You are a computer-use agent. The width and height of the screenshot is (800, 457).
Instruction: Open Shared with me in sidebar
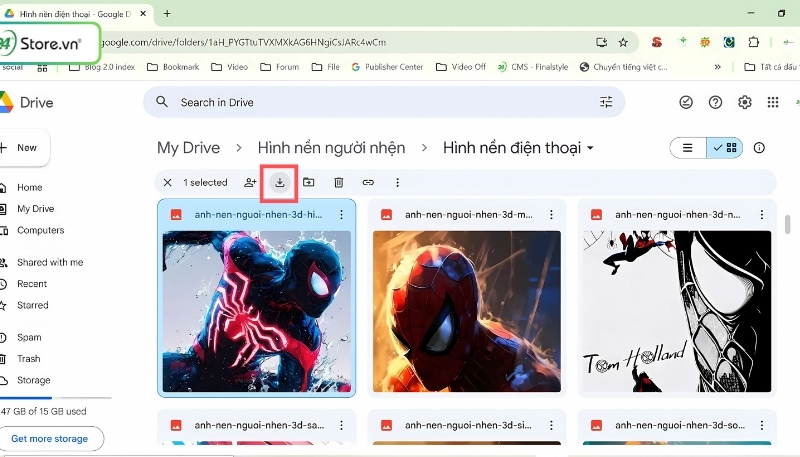[50, 262]
